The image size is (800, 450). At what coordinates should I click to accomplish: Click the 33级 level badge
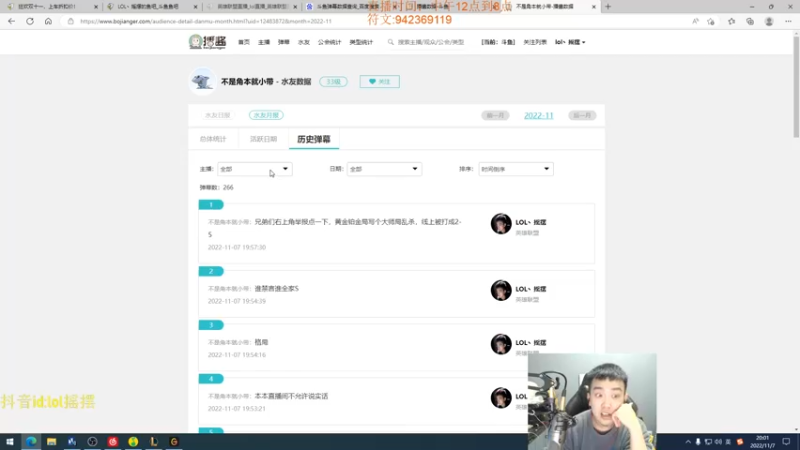333,82
